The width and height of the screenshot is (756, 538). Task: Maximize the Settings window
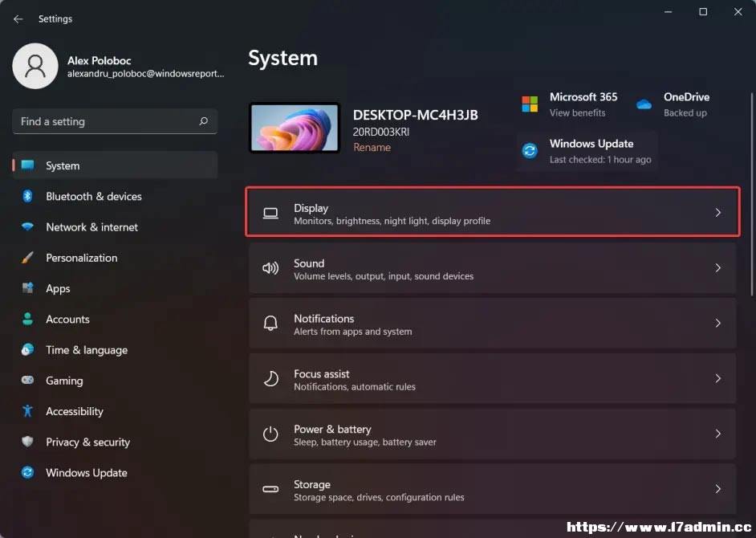703,11
